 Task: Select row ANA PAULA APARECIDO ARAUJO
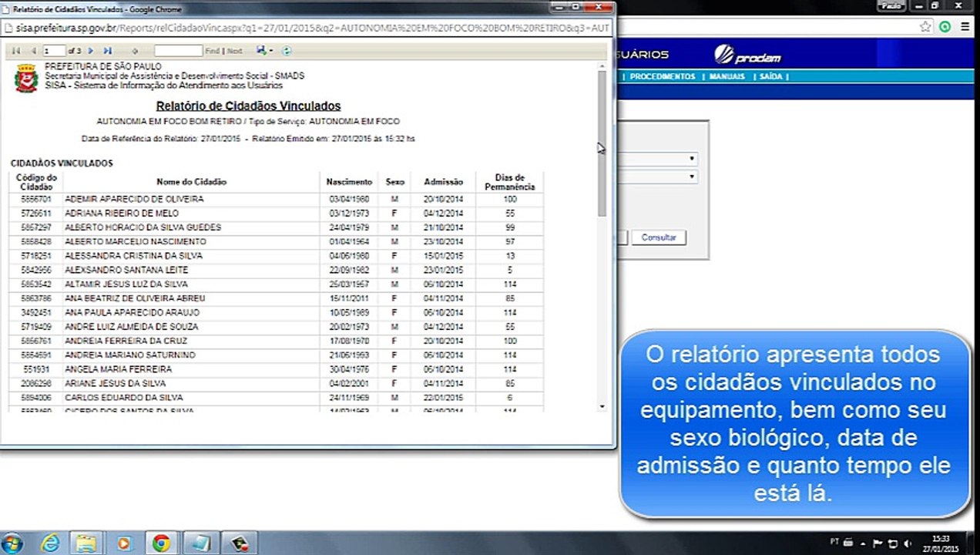[x=277, y=312]
